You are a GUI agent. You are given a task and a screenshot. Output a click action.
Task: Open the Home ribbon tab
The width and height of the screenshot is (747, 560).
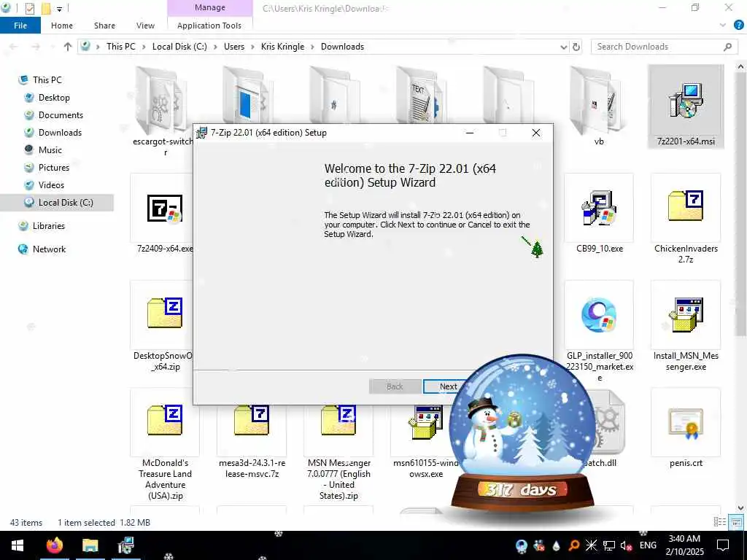point(62,26)
